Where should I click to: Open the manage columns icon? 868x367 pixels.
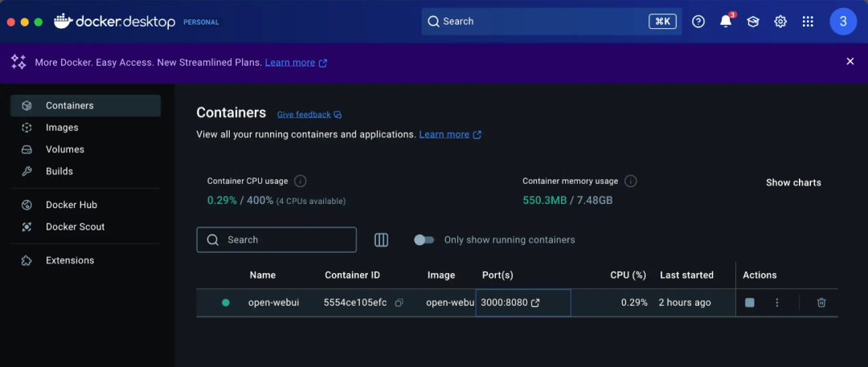382,239
